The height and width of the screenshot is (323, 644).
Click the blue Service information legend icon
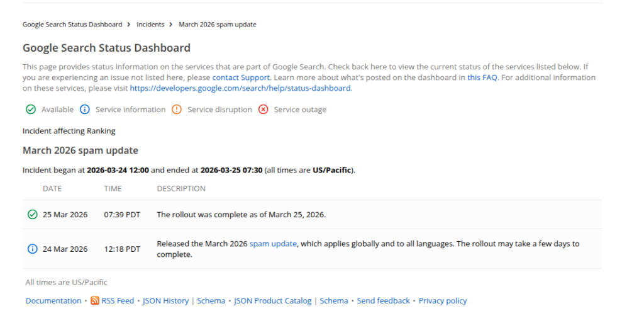(85, 110)
